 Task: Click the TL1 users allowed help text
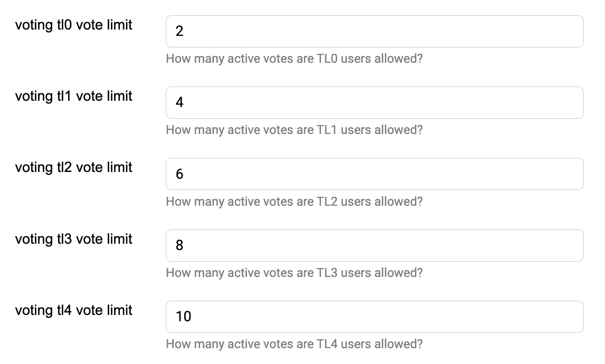click(294, 130)
